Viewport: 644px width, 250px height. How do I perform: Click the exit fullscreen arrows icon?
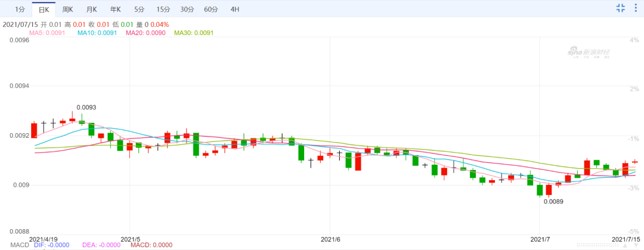tap(620, 7)
